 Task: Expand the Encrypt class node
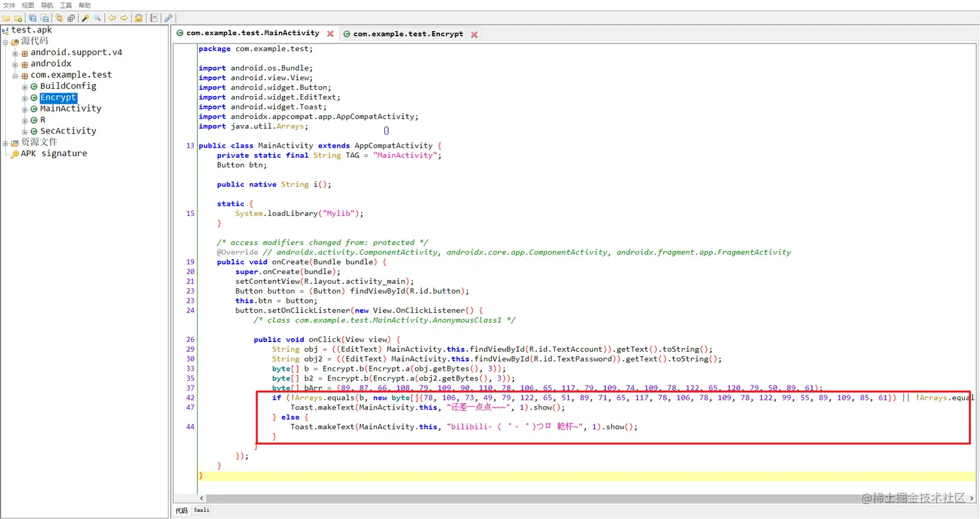click(x=25, y=98)
